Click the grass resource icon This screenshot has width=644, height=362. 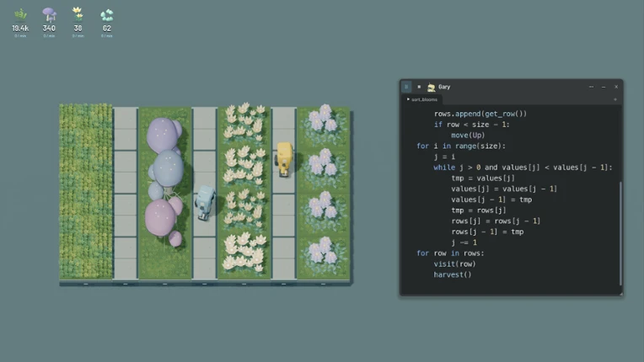coord(20,15)
